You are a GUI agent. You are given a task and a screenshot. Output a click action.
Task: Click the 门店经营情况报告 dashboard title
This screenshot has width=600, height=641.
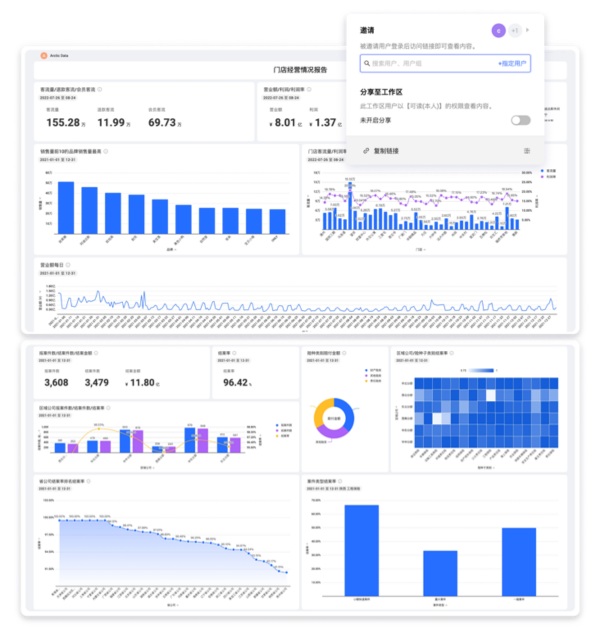click(300, 71)
